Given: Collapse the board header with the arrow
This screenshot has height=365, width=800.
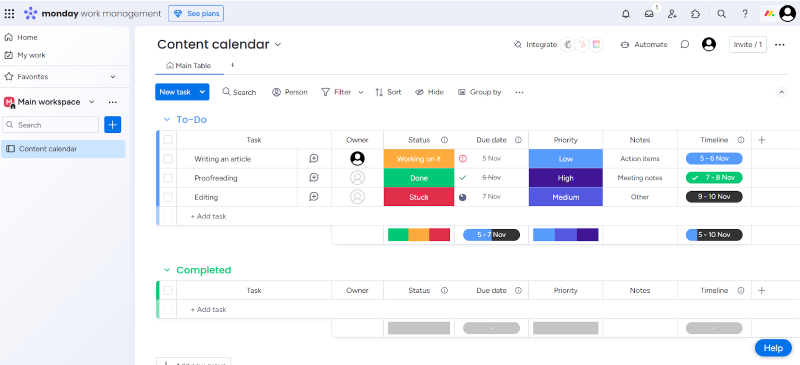Looking at the screenshot, I should [x=781, y=92].
